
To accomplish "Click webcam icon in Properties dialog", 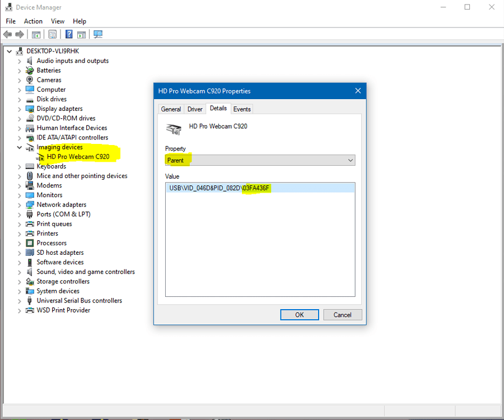I will pos(174,129).
